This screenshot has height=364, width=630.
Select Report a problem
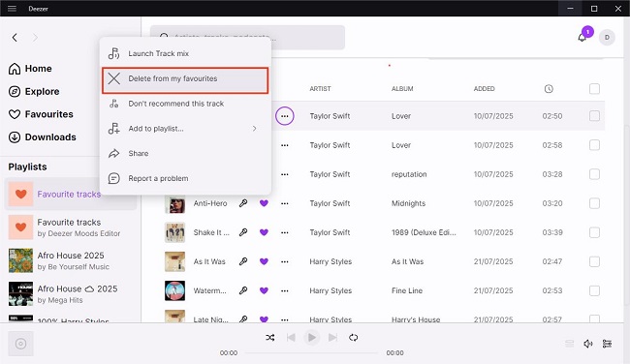click(x=185, y=178)
